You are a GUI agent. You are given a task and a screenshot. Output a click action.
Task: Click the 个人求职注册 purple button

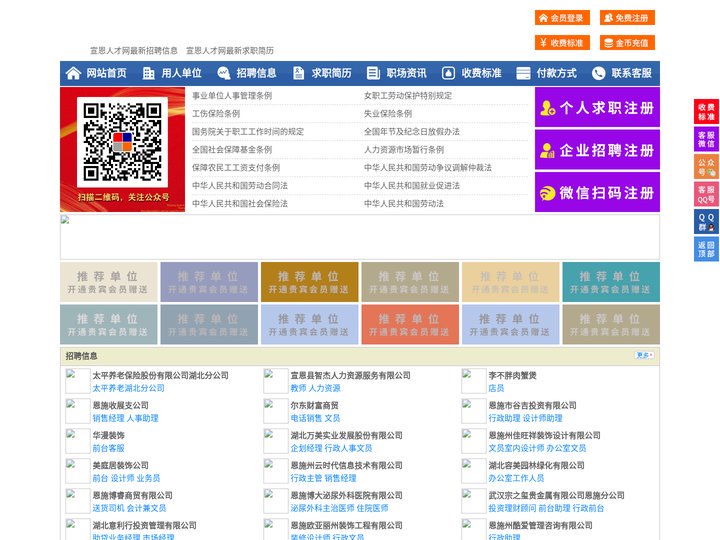(x=597, y=107)
